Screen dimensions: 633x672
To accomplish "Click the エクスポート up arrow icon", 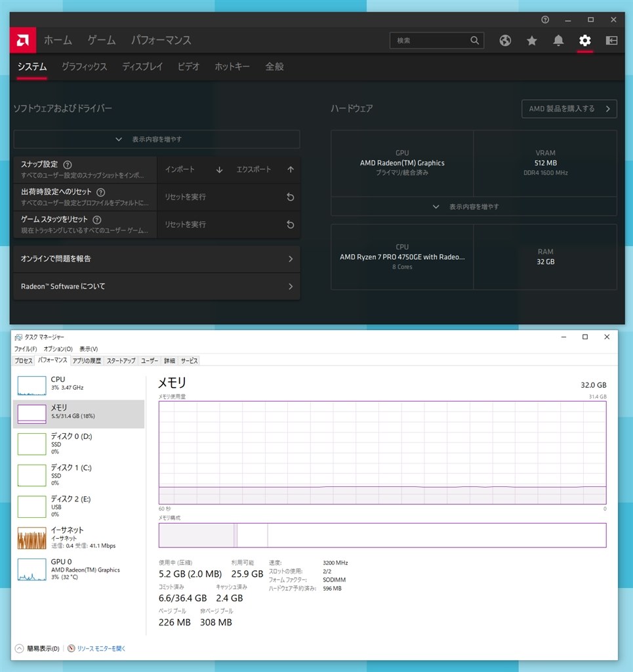I will (291, 170).
